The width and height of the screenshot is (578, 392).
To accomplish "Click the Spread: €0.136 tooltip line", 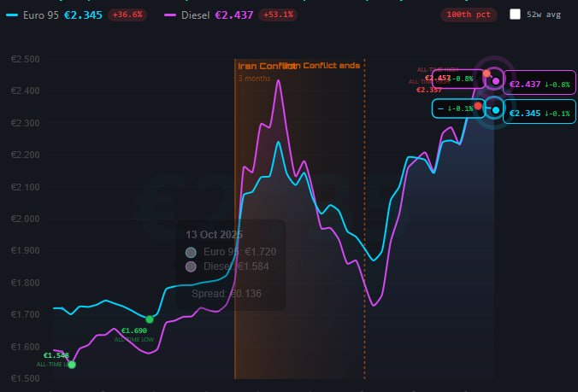I will point(227,293).
